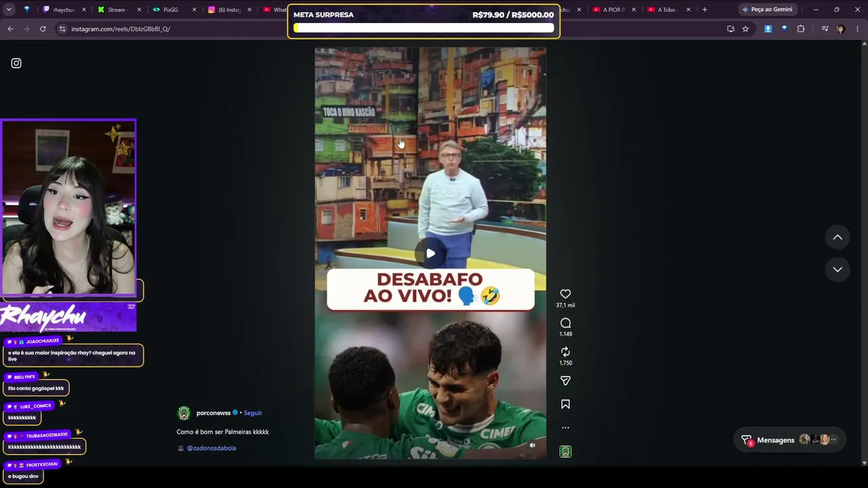Open the porconewss username link
The width and height of the screenshot is (868, 488).
214,413
